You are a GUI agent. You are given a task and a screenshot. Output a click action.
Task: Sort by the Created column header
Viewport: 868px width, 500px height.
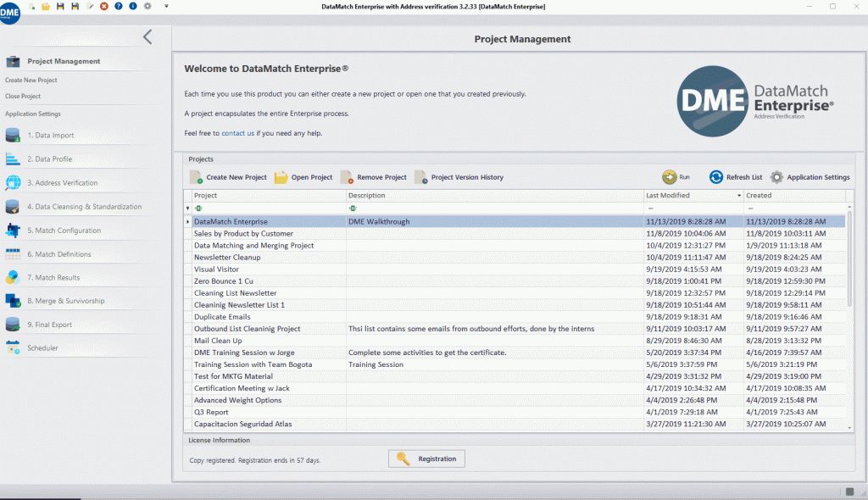(794, 196)
